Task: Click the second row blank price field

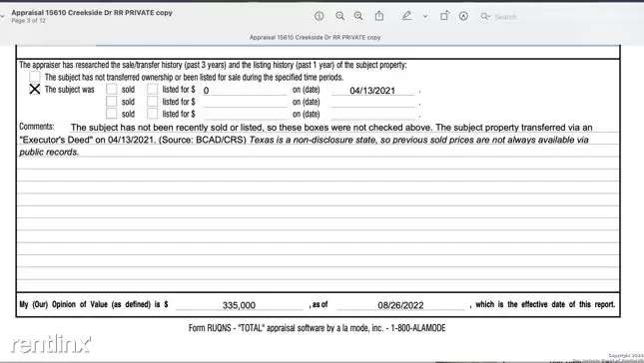Action: tap(245, 102)
